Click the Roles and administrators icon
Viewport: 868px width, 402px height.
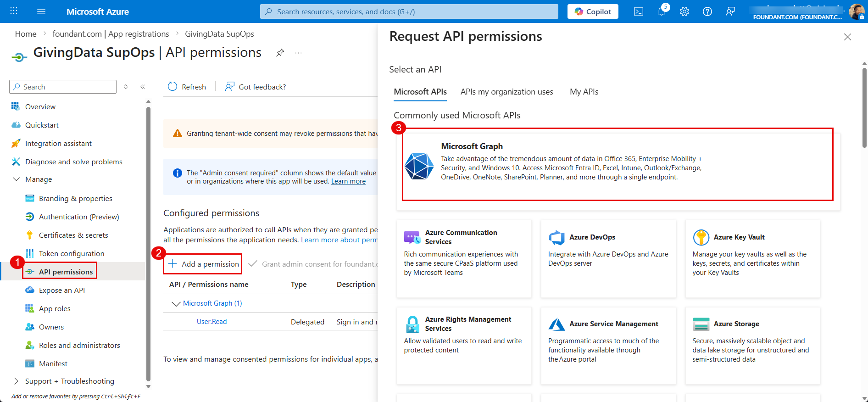click(30, 345)
